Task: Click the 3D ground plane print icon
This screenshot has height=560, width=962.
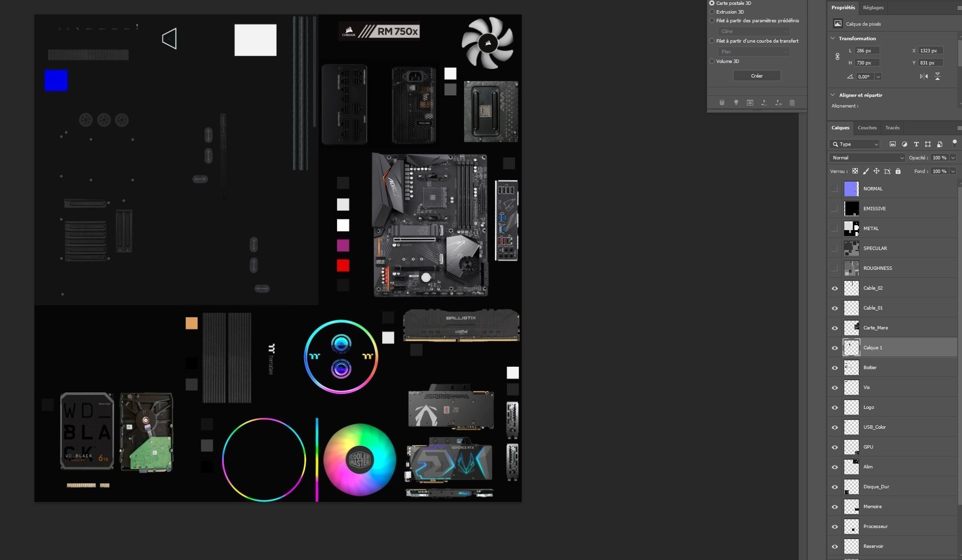Action: (x=764, y=103)
